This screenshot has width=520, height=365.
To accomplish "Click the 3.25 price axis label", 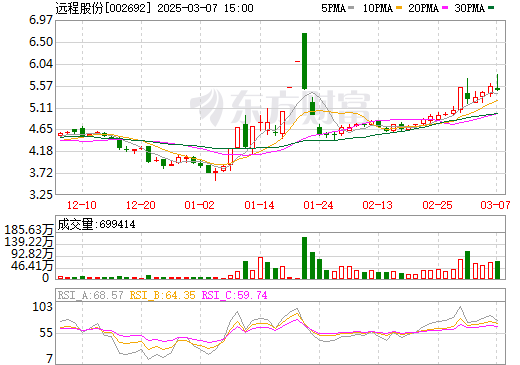I will (41, 194).
